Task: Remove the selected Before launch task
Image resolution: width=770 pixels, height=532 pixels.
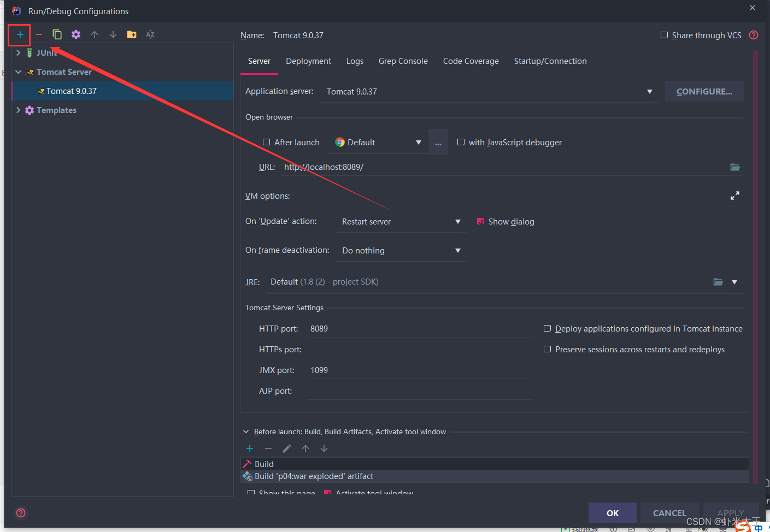Action: pyautogui.click(x=268, y=448)
